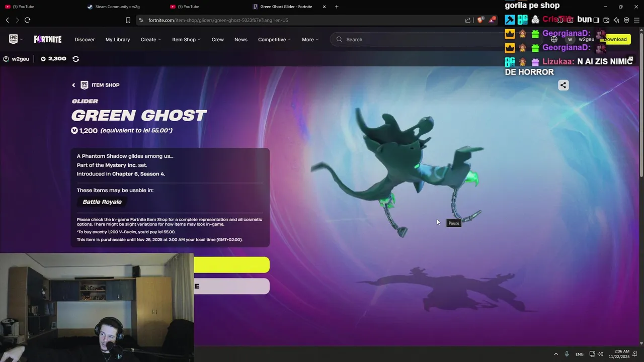
Task: Click the yellow Download button
Action: [615, 39]
